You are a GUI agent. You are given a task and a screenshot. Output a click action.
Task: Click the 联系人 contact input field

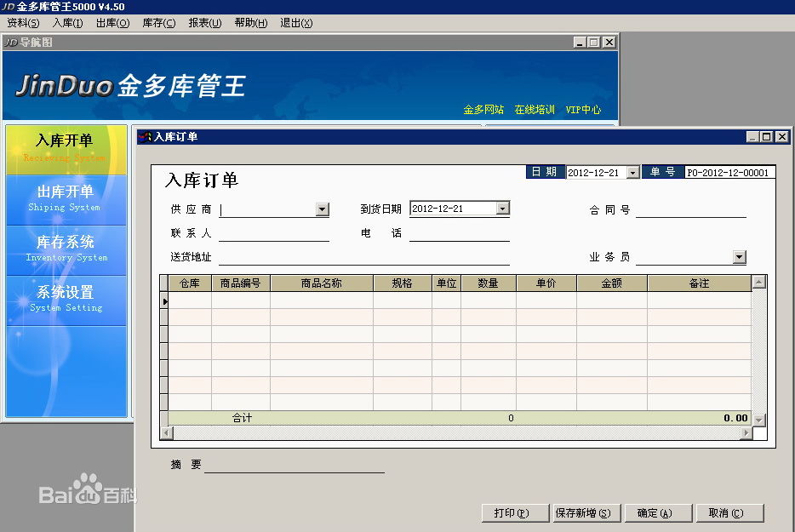[273, 233]
